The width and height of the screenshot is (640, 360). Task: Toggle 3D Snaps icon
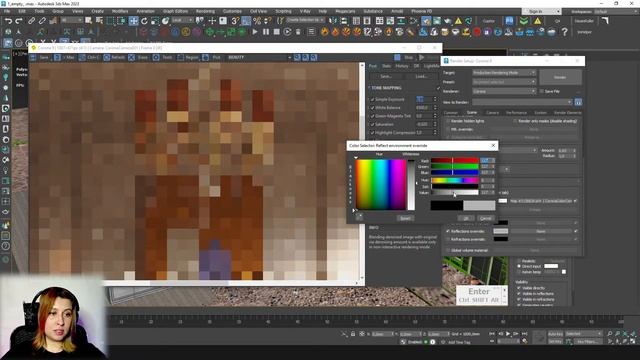[235, 20]
